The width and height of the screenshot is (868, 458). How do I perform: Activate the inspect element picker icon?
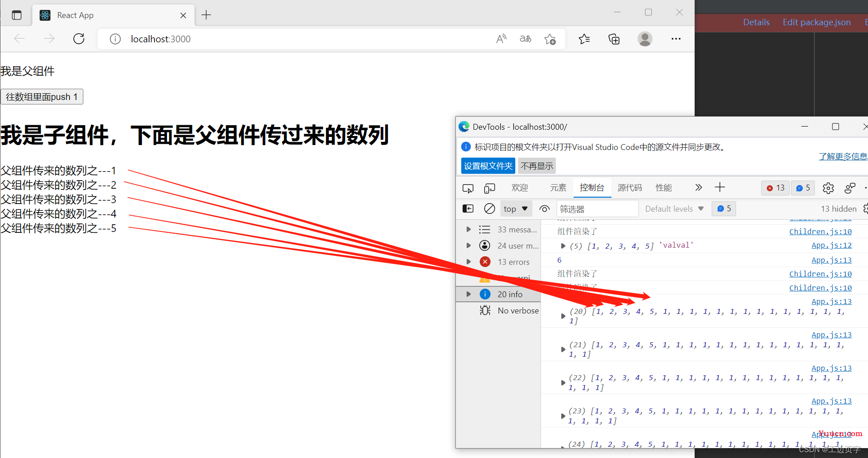[468, 188]
